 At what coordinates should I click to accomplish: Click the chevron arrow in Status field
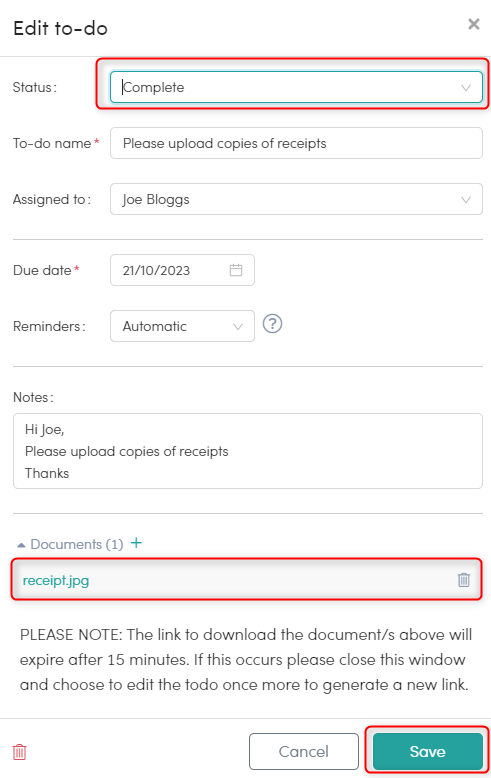[466, 88]
